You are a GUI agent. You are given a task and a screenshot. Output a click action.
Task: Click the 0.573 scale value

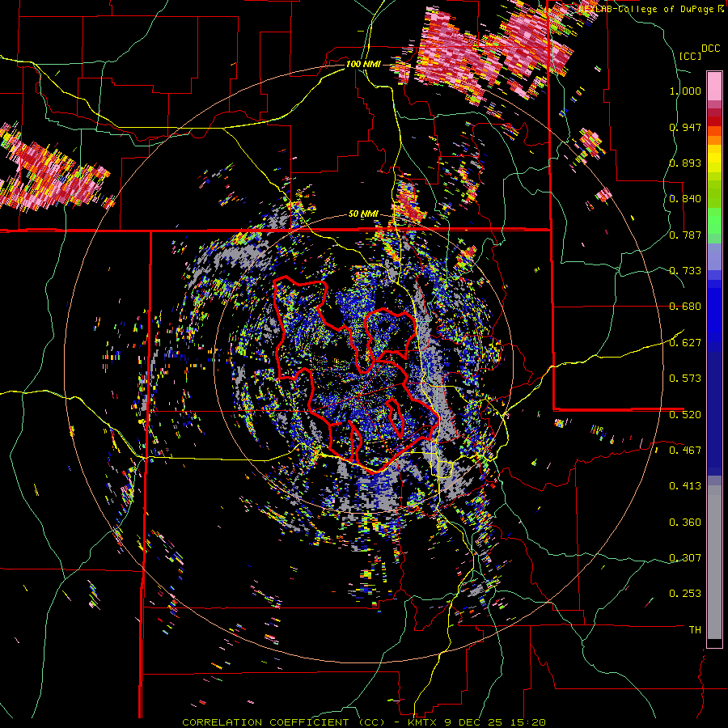(685, 379)
